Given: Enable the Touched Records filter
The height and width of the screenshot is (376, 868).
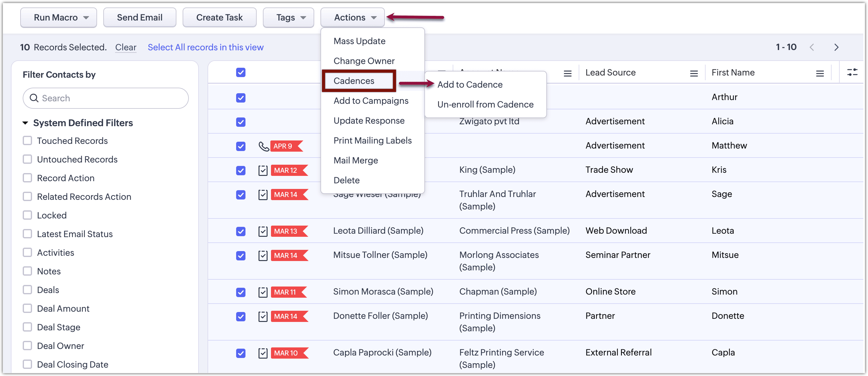Looking at the screenshot, I should click(27, 141).
